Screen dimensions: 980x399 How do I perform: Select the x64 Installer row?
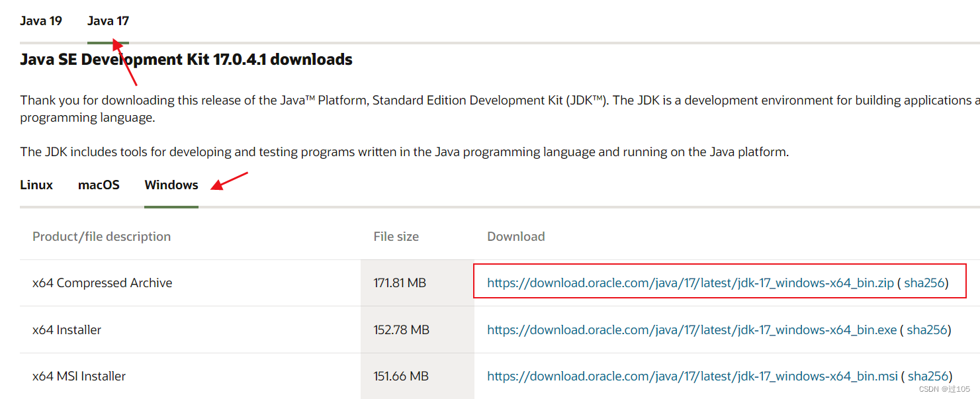[67, 329]
